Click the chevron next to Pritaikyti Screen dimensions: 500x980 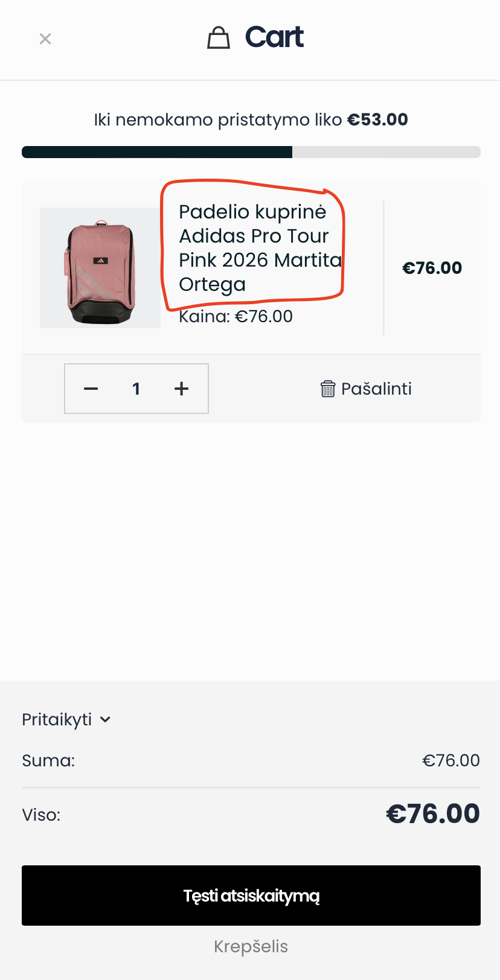click(x=105, y=719)
